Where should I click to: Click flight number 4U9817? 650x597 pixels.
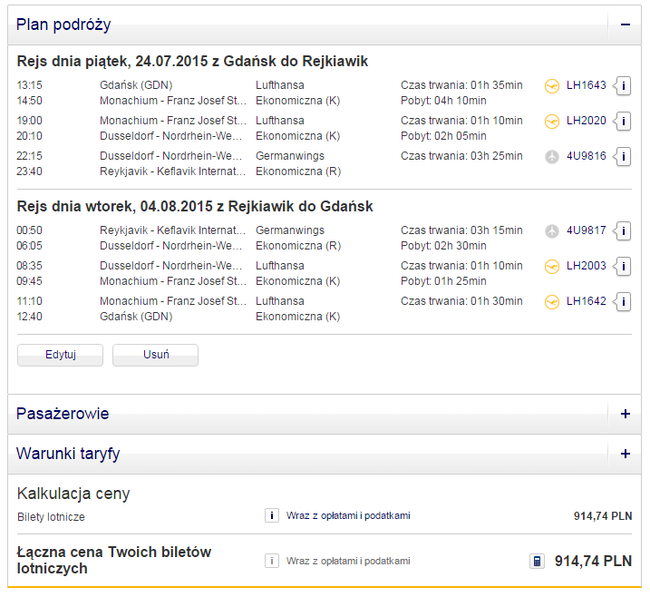[586, 231]
